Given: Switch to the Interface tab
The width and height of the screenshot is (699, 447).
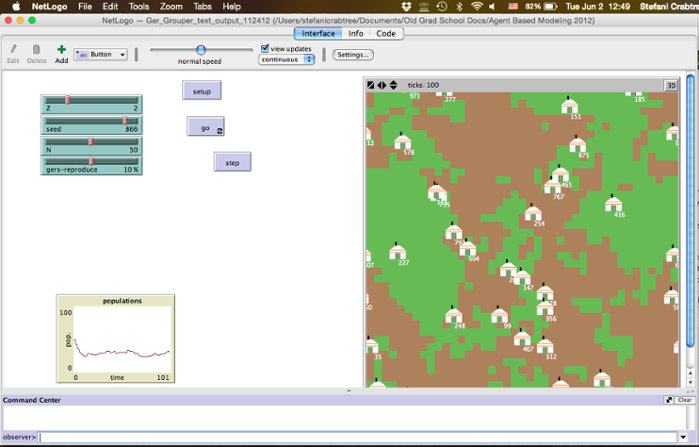Looking at the screenshot, I should pos(318,33).
